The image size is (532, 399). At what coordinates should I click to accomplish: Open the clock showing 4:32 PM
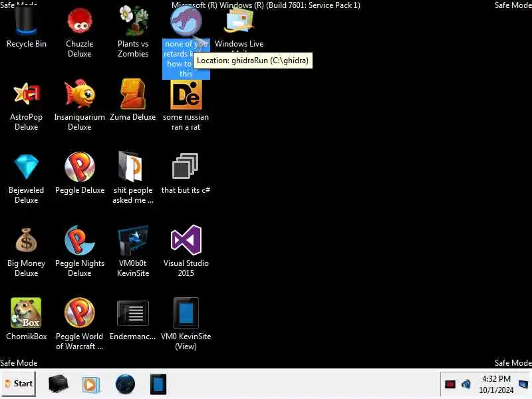496,384
